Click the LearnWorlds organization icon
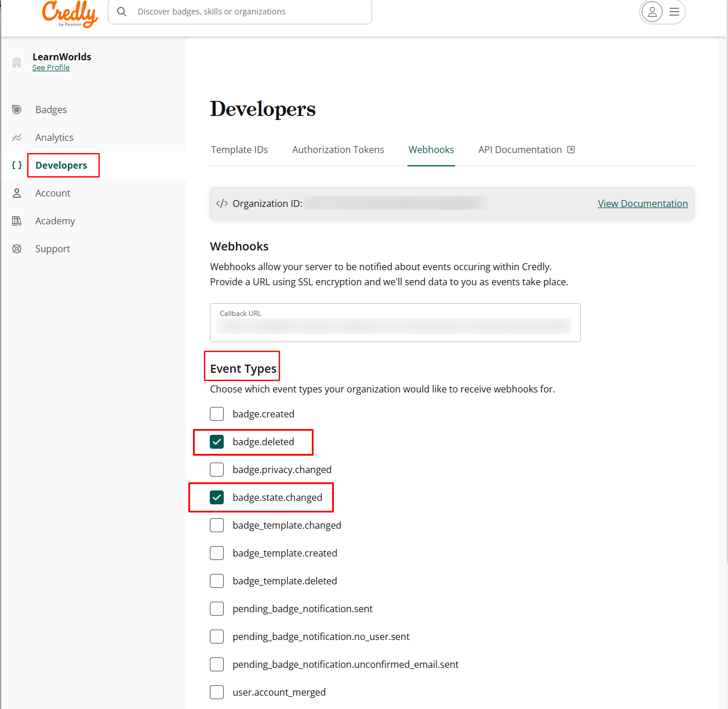This screenshot has height=709, width=728. pos(17,61)
